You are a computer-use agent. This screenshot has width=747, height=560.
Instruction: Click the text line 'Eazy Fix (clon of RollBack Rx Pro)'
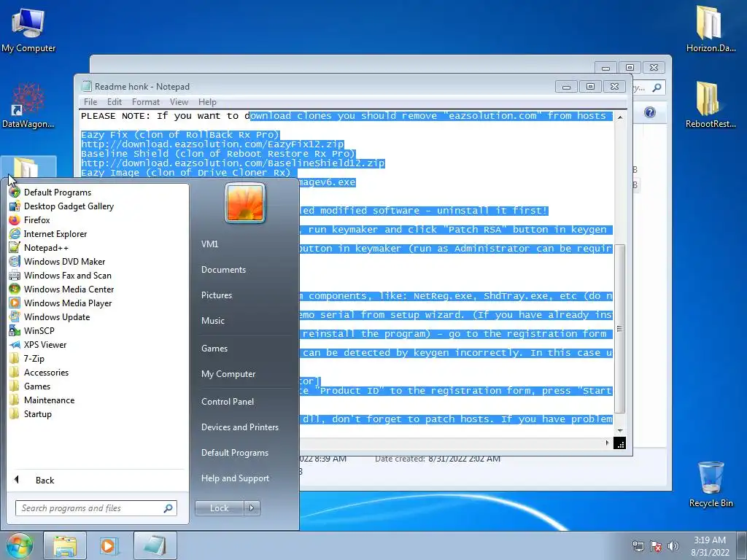pyautogui.click(x=180, y=135)
